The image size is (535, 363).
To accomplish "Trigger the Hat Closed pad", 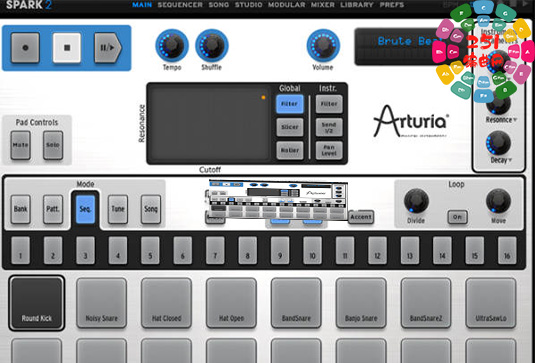I will tap(166, 303).
